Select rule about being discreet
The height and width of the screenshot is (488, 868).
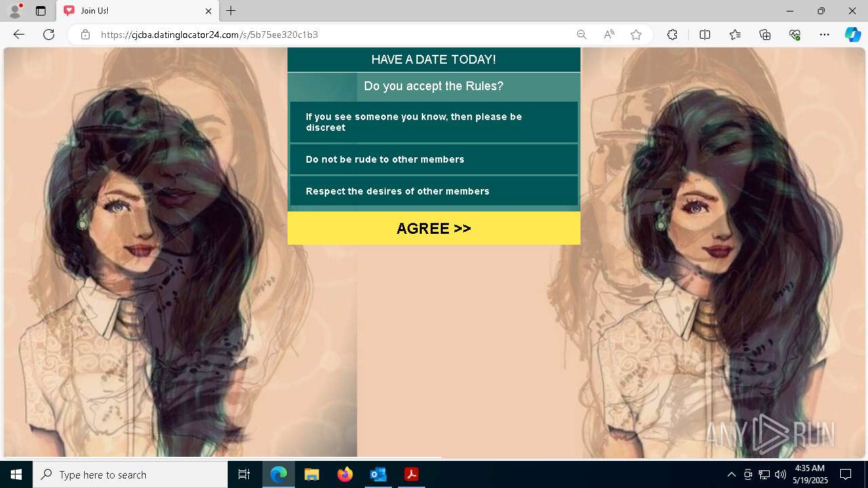[x=434, y=122]
